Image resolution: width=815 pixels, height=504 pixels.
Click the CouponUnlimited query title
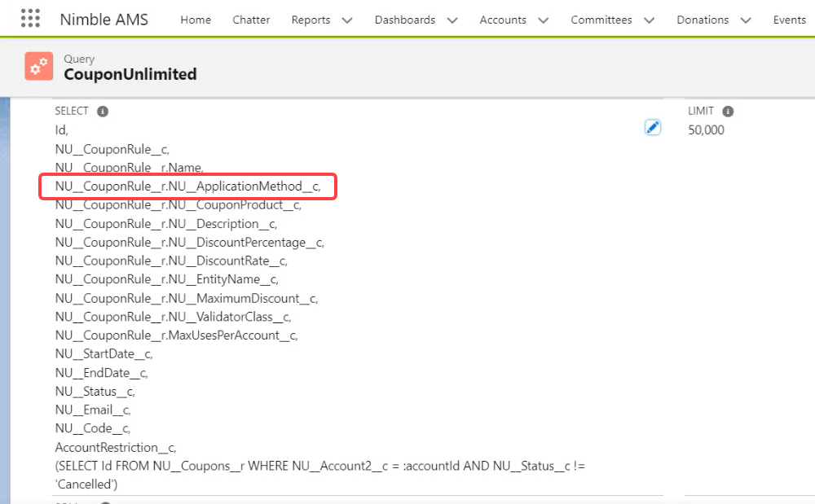(130, 74)
